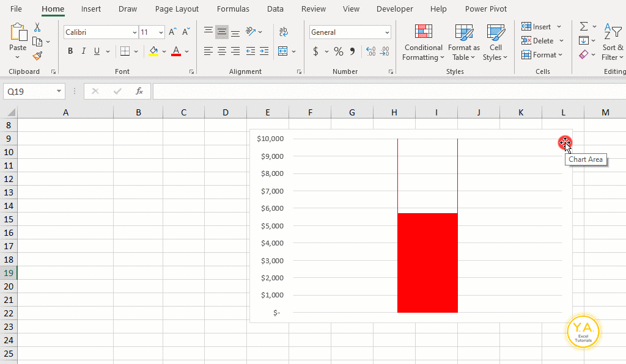Switch to the Formulas ribbon tab
This screenshot has height=364, width=626.
point(233,9)
